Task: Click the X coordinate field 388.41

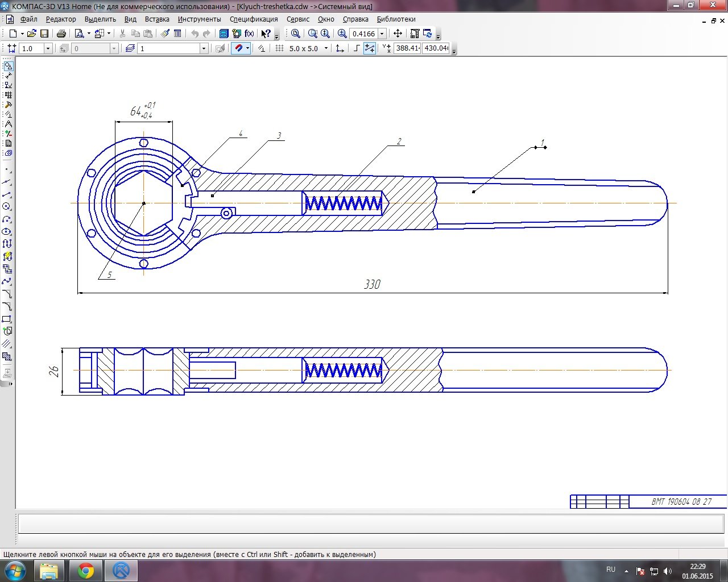Action: pyautogui.click(x=407, y=48)
